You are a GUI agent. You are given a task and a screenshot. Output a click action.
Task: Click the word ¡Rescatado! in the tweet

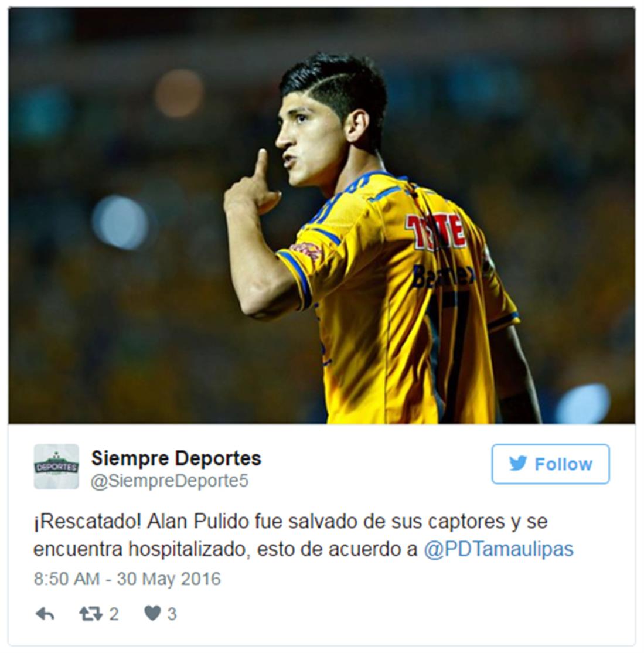click(x=87, y=521)
